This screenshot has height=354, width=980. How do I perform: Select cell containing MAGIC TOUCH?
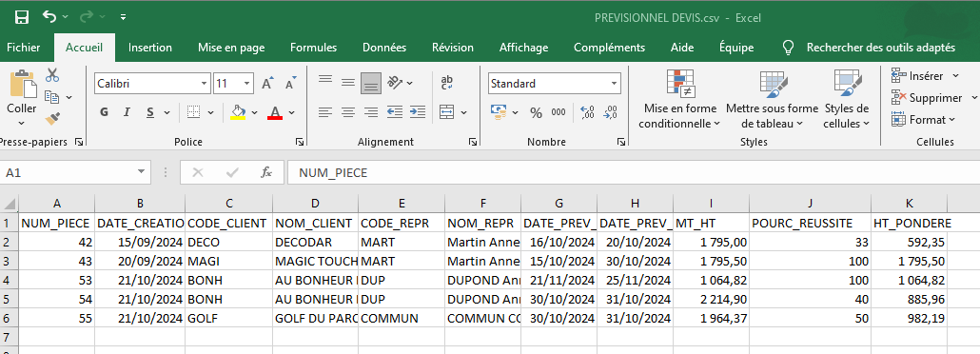[x=316, y=261]
